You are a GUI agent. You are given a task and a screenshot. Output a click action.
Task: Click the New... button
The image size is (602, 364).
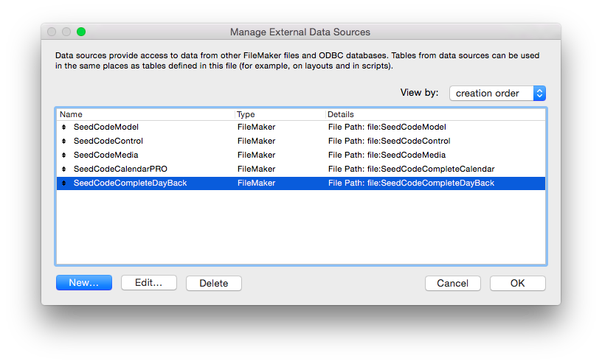[x=84, y=283]
